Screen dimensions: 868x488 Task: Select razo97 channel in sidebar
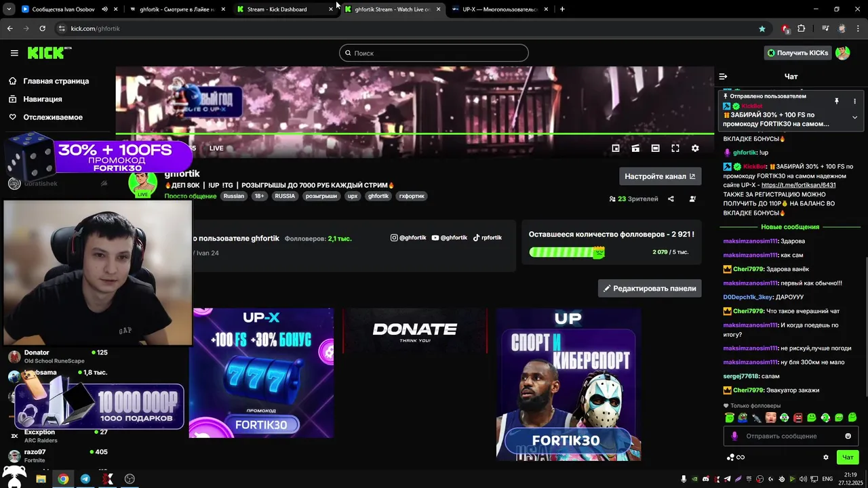57,455
